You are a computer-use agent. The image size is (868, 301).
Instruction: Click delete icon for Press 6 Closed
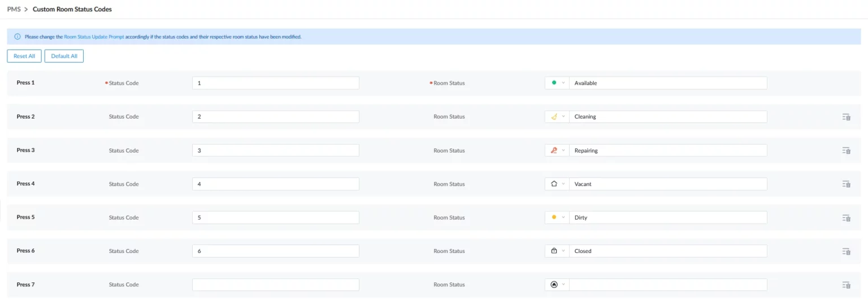846,251
